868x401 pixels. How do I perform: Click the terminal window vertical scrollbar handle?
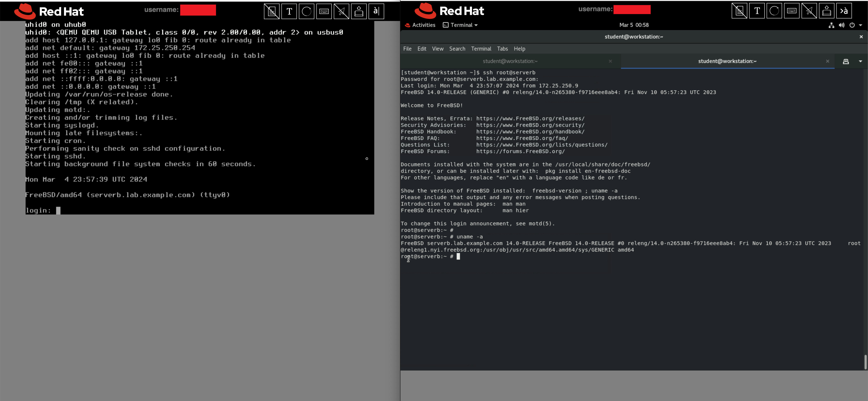865,362
